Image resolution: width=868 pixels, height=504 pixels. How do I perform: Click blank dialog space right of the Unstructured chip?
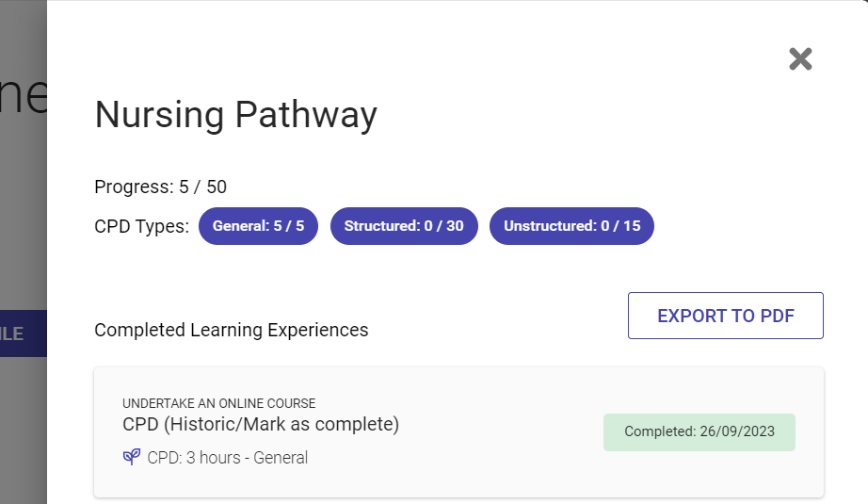744,226
